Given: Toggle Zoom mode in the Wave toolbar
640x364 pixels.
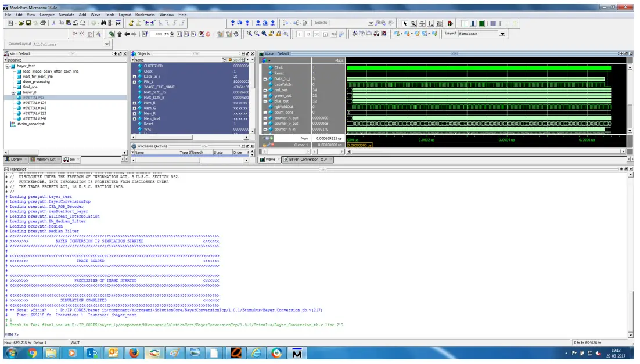Looking at the screenshot, I should [414, 24].
